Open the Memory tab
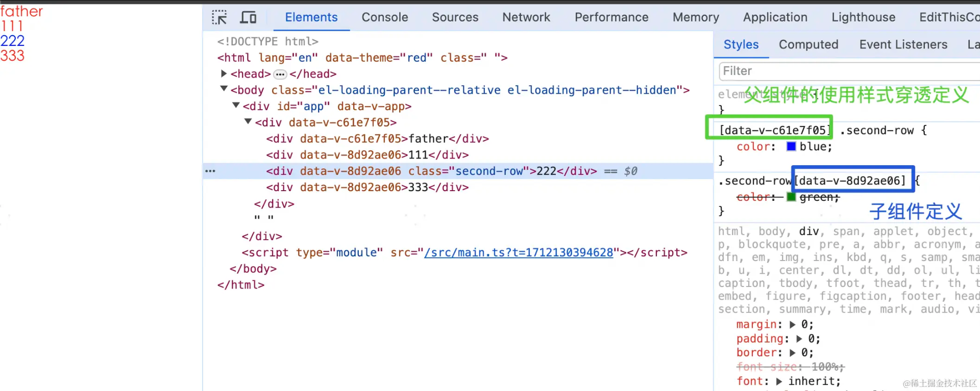The width and height of the screenshot is (980, 391). [x=696, y=17]
